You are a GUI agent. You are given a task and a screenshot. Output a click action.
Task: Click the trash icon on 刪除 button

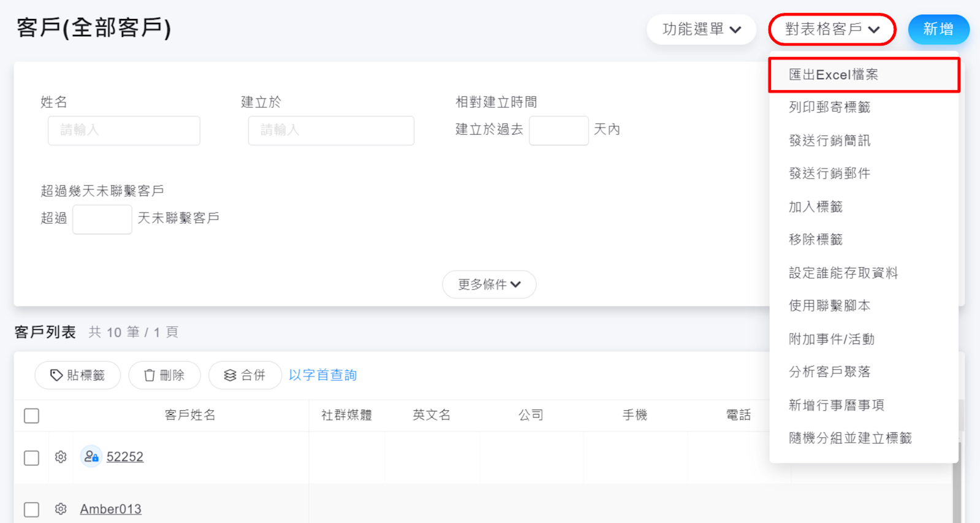pyautogui.click(x=149, y=375)
